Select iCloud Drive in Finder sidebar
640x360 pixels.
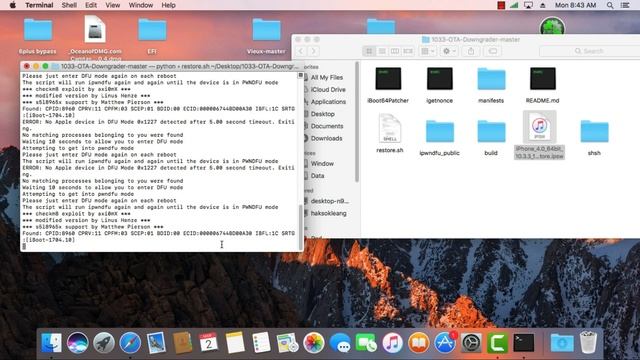point(328,89)
